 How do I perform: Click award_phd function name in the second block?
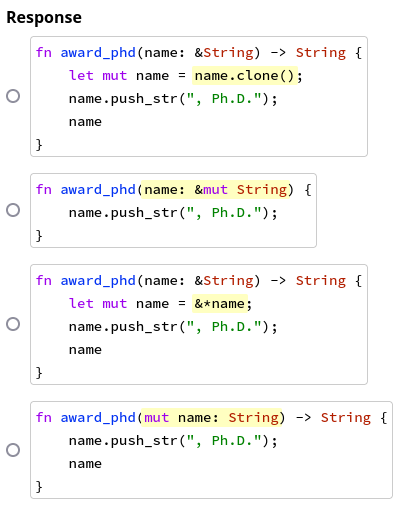tap(98, 190)
